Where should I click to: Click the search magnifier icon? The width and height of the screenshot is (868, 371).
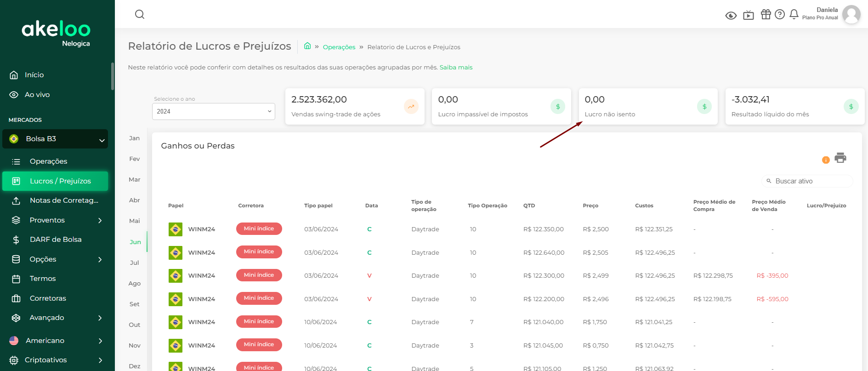pos(140,14)
